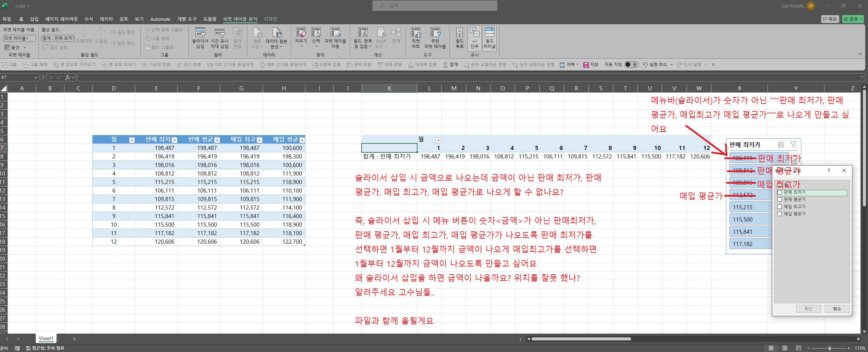This screenshot has height=352, width=868.
Task: Toggle the +/- 단추 buttons icon
Action: (x=474, y=38)
